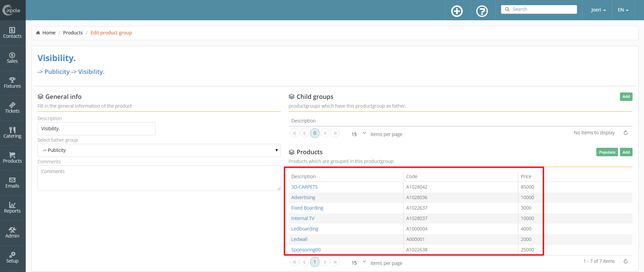Open the Internal TV product link
Image resolution: width=644 pixels, height=272 pixels.
tap(303, 218)
